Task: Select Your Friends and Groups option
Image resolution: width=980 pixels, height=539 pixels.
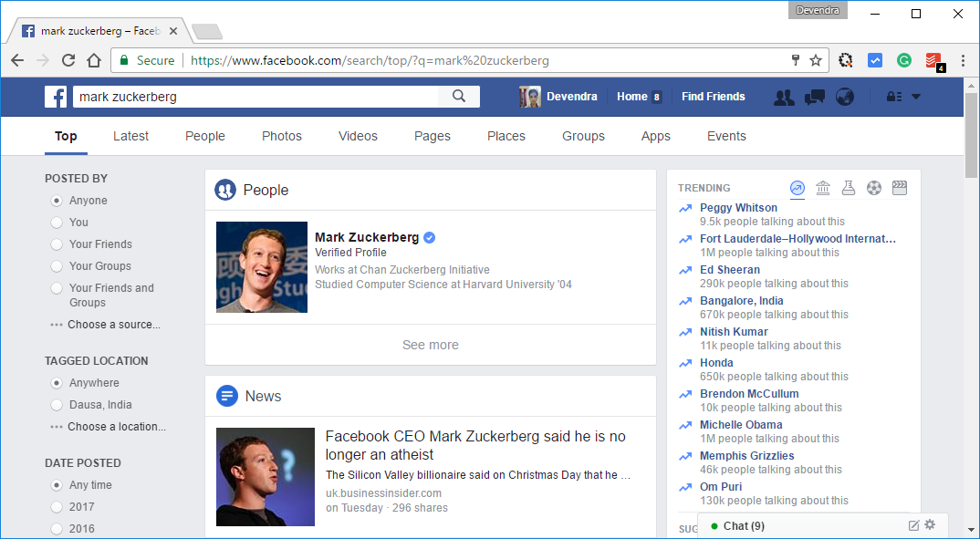Action: coord(57,288)
